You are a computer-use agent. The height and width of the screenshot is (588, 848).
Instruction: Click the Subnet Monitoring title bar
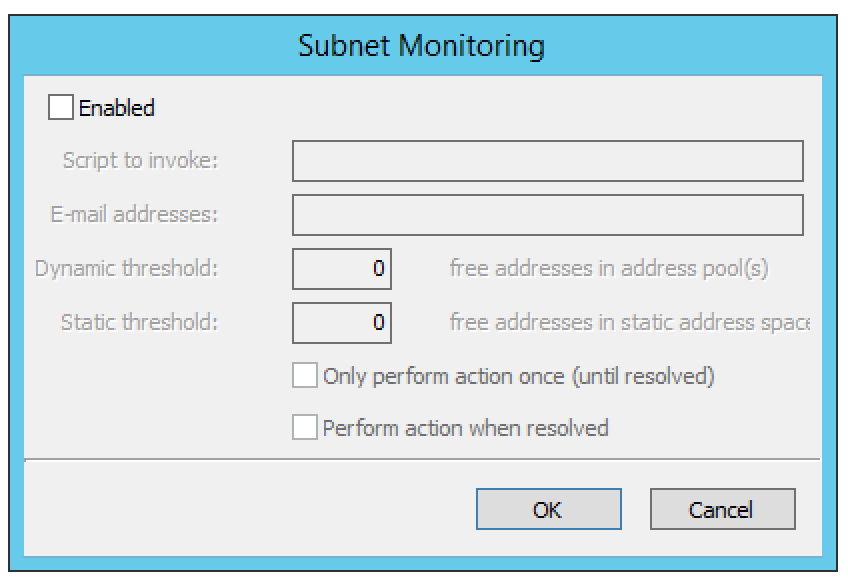coord(422,45)
